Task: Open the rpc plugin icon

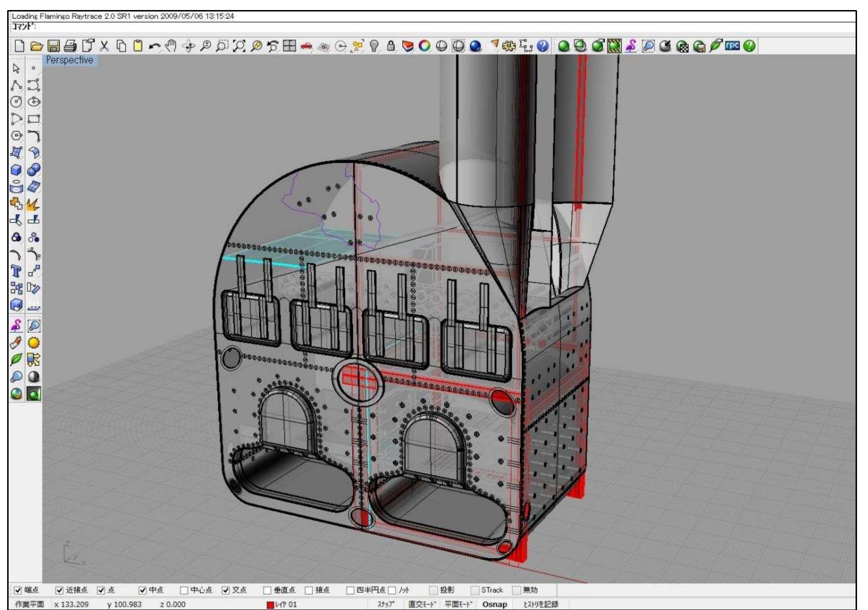Action: (x=734, y=46)
